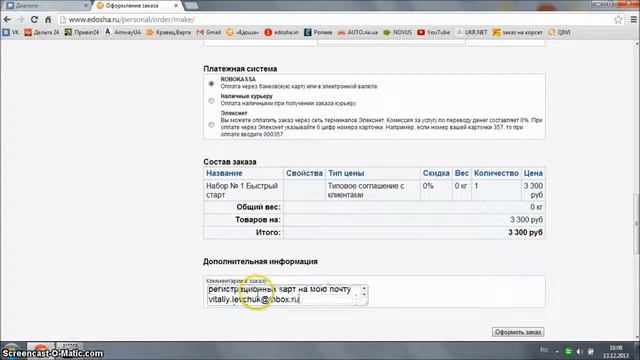The width and height of the screenshot is (640, 360).
Task: Click the address bar URL field
Action: tap(335, 20)
